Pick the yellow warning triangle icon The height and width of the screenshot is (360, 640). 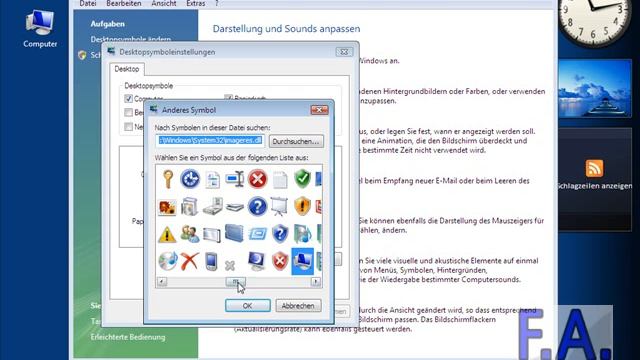pyautogui.click(x=167, y=234)
